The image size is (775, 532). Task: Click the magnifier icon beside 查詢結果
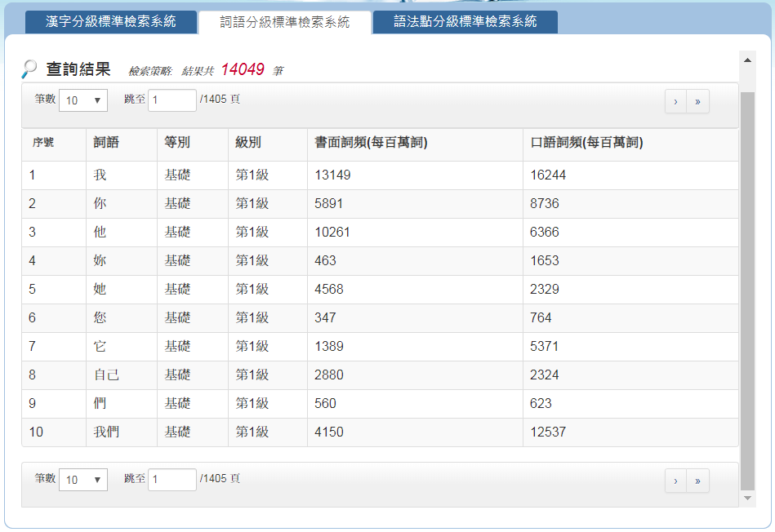click(29, 69)
